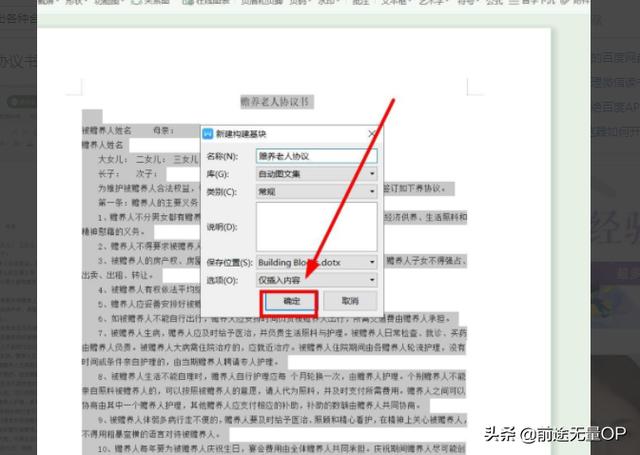Click the document title 赡养老人协议书

276,101
